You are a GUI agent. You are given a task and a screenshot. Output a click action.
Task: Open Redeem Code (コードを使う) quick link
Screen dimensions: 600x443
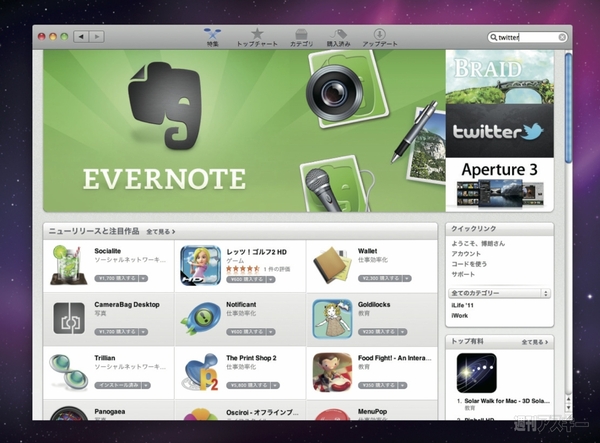469,264
